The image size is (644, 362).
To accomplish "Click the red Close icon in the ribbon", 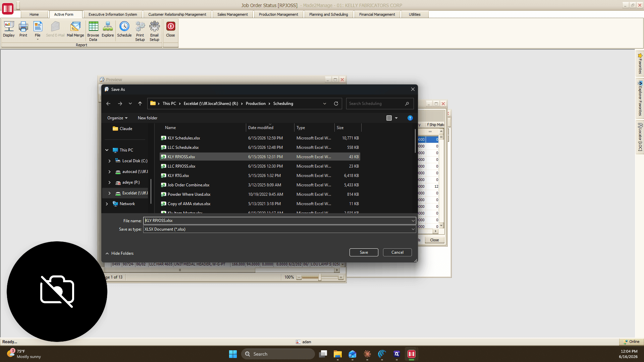I will 170,29.
